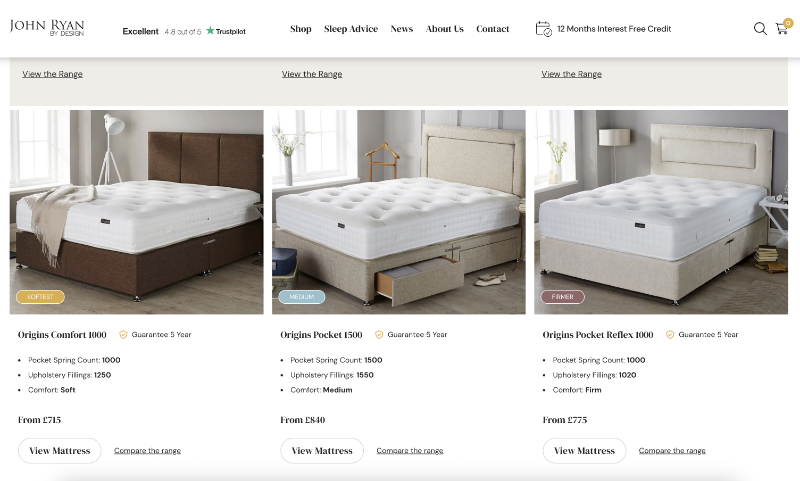Select the yellow Softest badge
Image resolution: width=800 pixels, height=481 pixels.
[40, 296]
